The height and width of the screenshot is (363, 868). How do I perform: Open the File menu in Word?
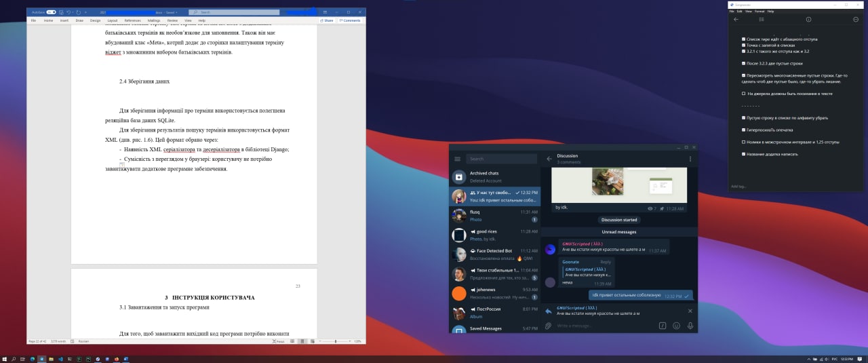coord(33,20)
